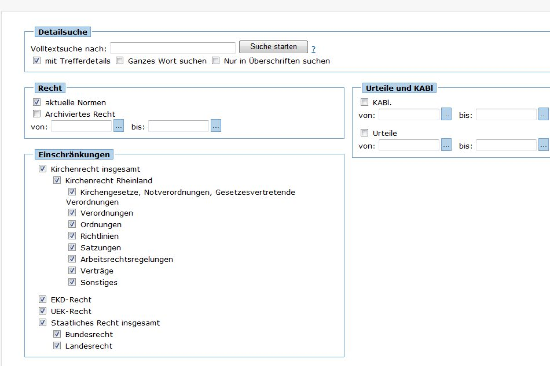Open date picker for KABl. bis field

point(543,114)
